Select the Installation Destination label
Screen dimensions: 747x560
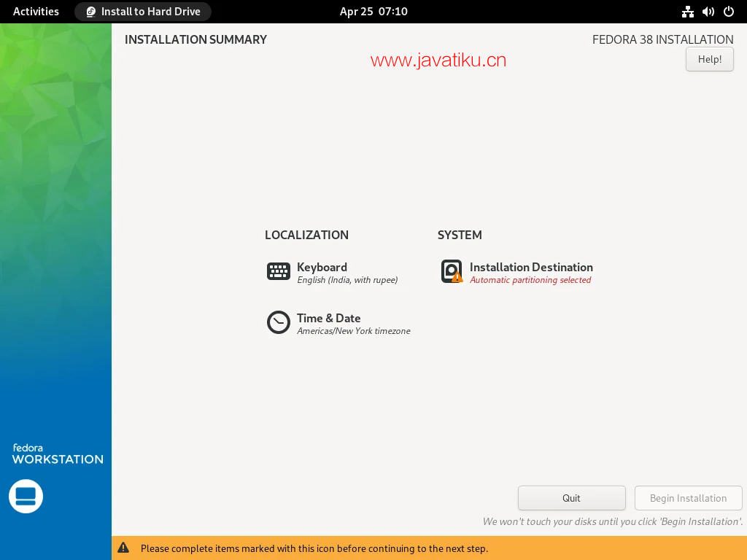coord(531,267)
